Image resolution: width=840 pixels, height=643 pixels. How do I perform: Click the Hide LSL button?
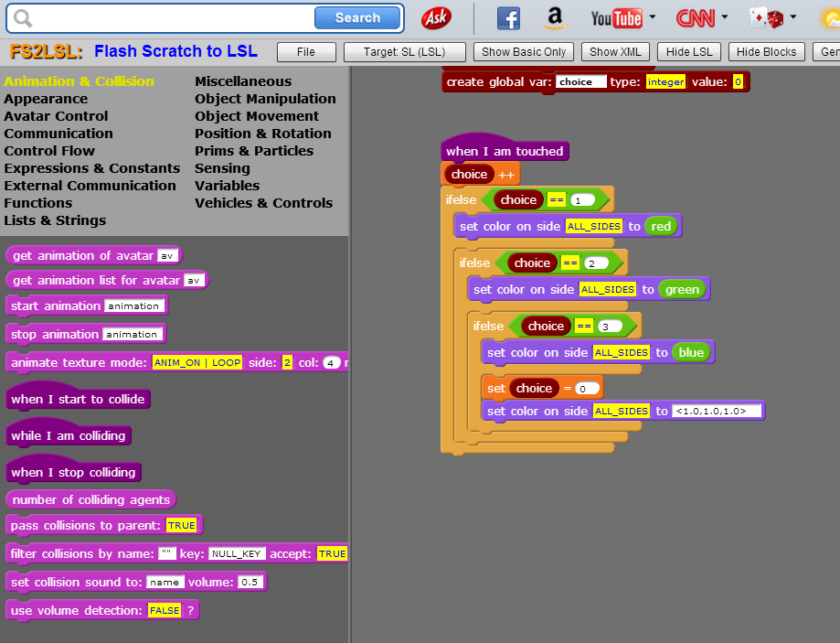[689, 52]
